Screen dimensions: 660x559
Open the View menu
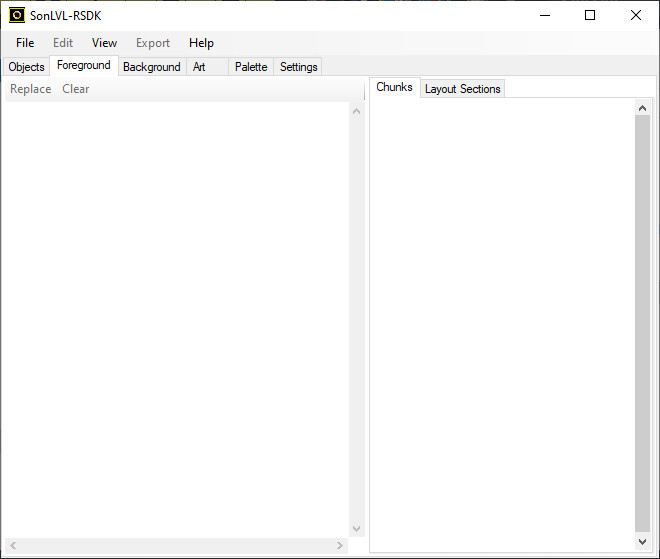(x=104, y=43)
